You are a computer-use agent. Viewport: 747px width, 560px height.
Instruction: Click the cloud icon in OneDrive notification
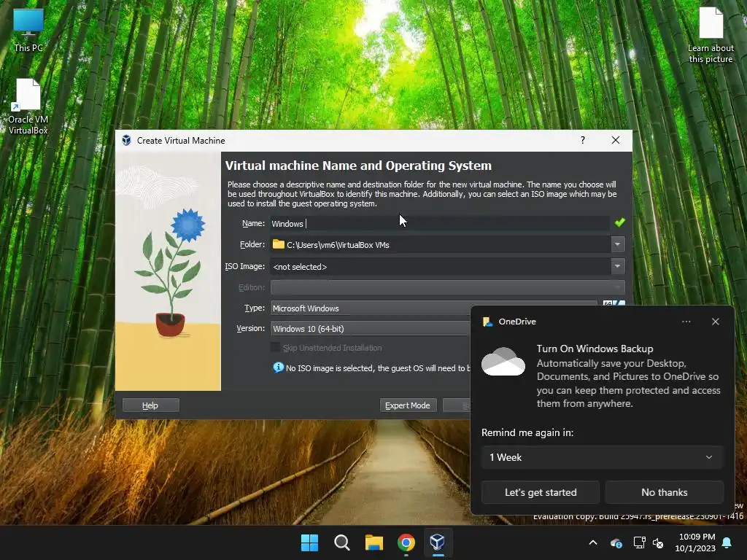click(503, 362)
